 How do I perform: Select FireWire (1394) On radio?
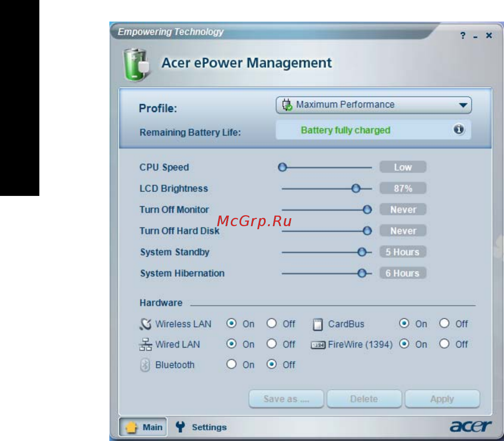tap(404, 344)
